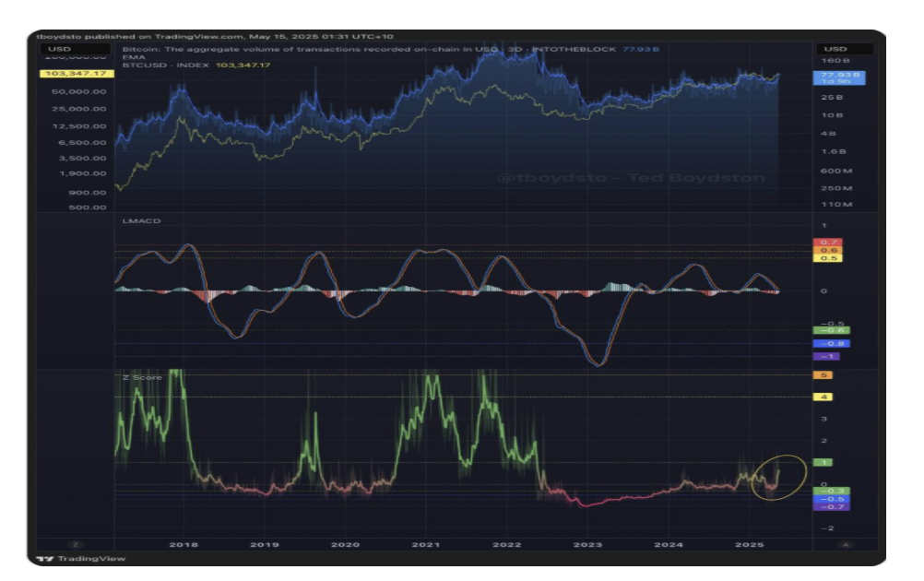This screenshot has height=581, width=924.
Task: Click the 2023 label on the time axis
Action: point(588,544)
